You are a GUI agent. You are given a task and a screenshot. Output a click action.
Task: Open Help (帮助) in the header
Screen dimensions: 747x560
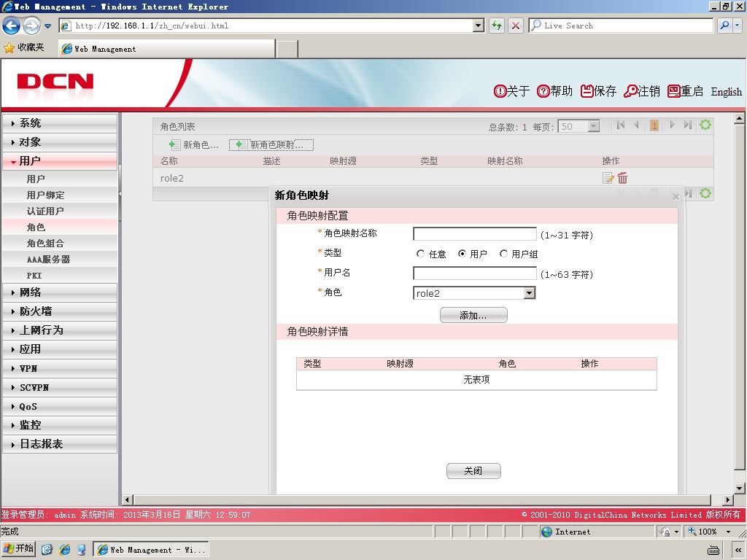tap(554, 91)
